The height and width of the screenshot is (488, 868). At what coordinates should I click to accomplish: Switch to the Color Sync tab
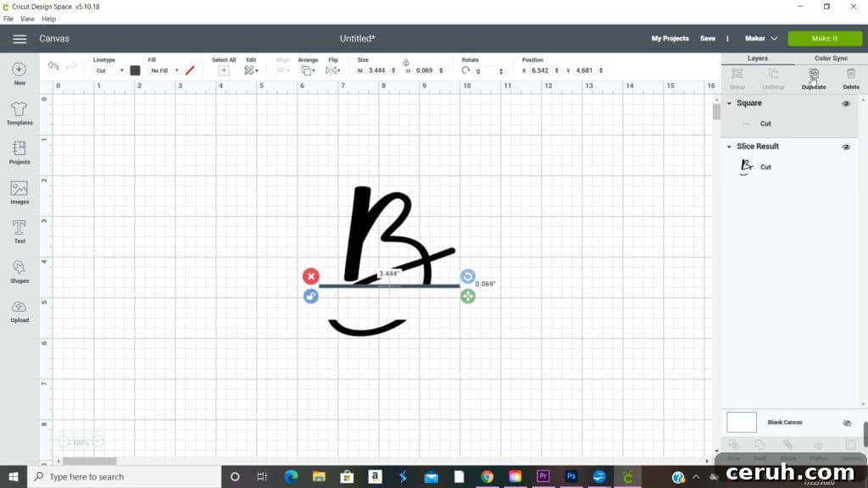[831, 58]
